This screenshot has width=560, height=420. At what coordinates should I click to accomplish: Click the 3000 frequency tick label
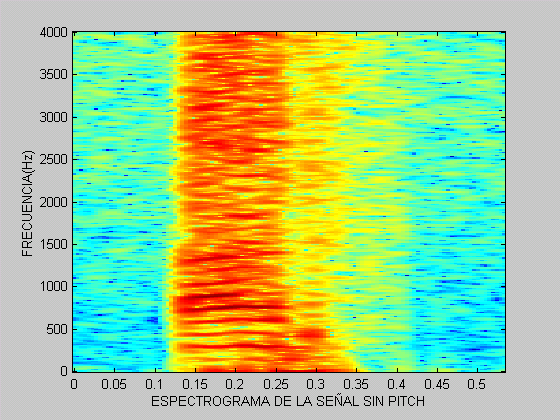pyautogui.click(x=54, y=117)
